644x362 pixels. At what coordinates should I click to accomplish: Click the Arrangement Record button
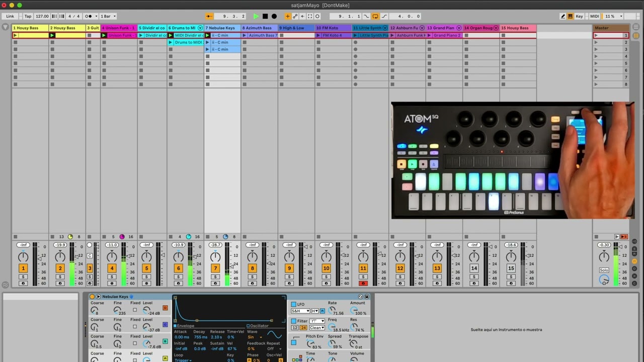coord(274,16)
